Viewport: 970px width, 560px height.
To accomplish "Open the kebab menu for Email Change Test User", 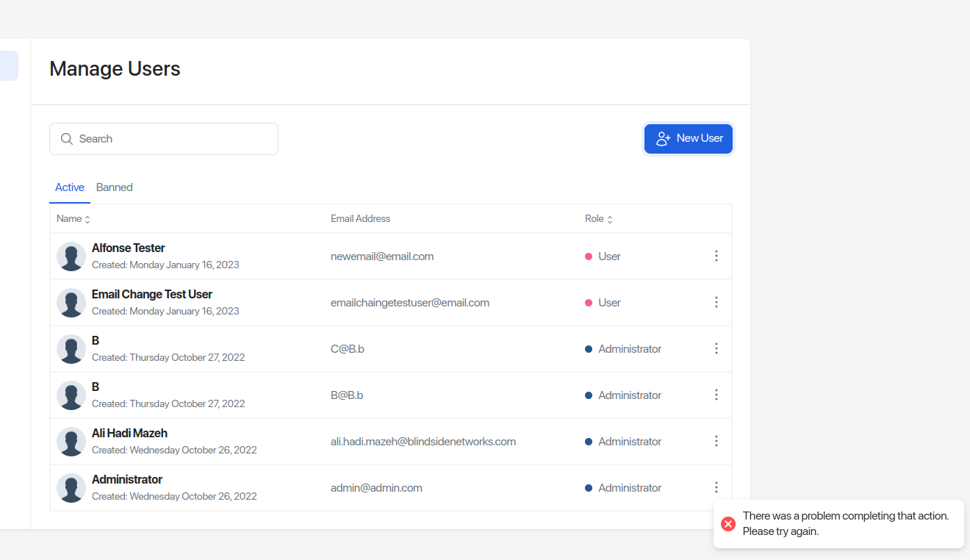I will click(x=716, y=302).
